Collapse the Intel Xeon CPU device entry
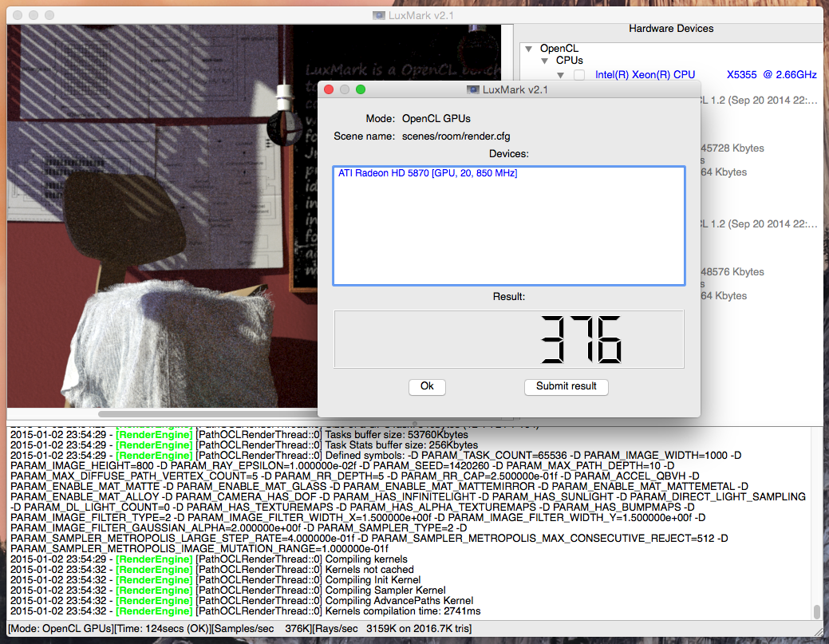This screenshot has width=829, height=644. click(560, 75)
